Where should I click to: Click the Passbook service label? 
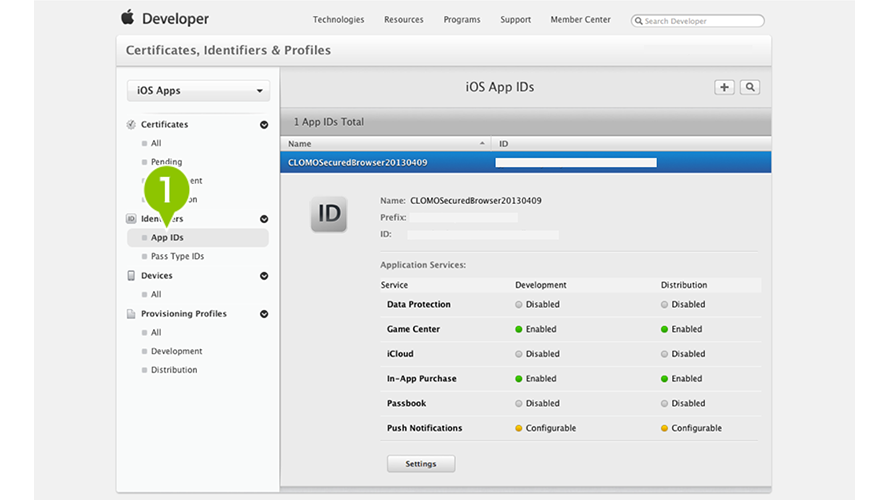pos(406,404)
